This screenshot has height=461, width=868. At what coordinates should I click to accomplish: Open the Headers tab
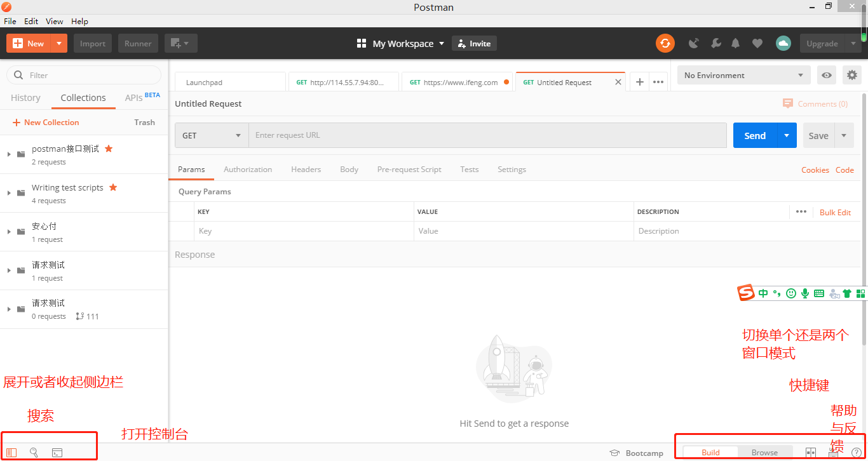(x=306, y=170)
